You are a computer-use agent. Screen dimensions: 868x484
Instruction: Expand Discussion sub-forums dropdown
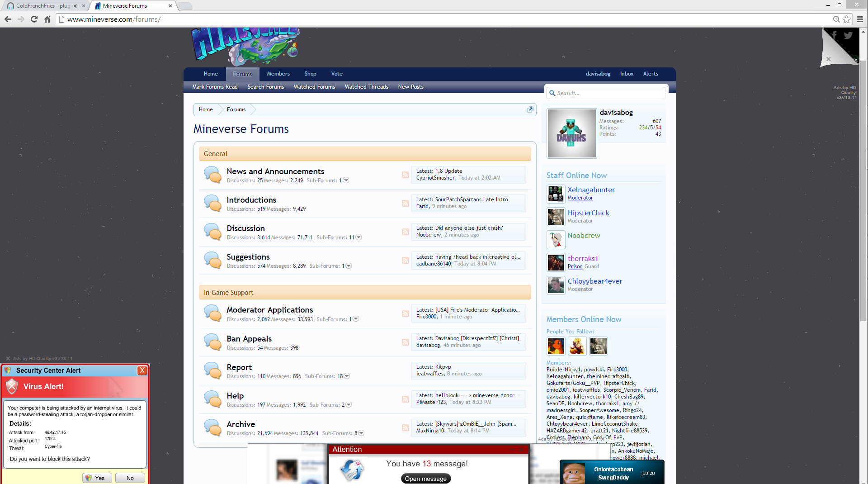(359, 237)
